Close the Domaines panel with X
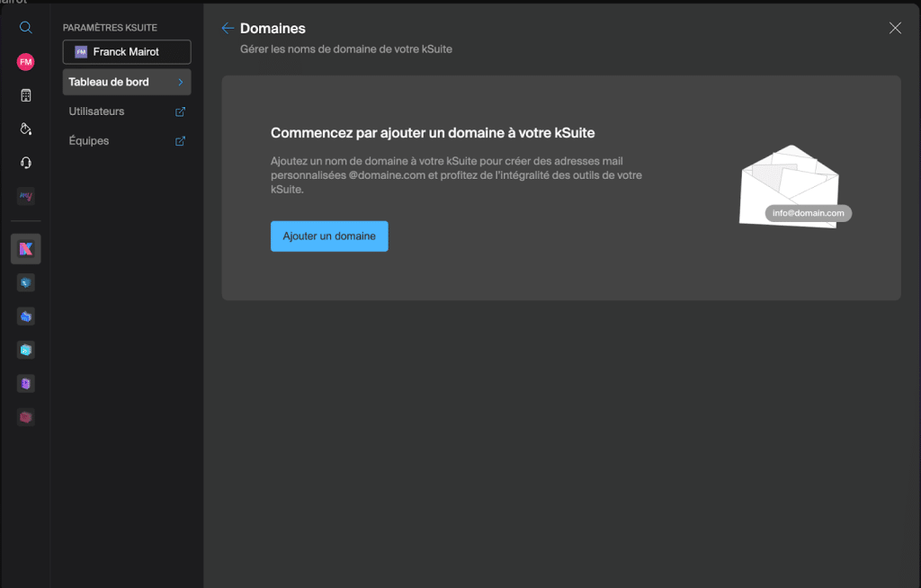Screen dimensions: 921x588 pos(895,28)
